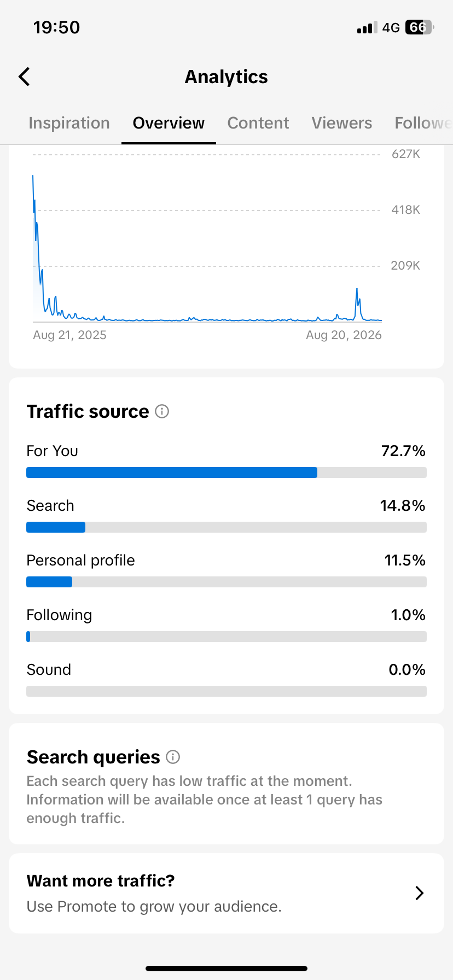Tap the Search traffic percentage bar

[x=226, y=527]
